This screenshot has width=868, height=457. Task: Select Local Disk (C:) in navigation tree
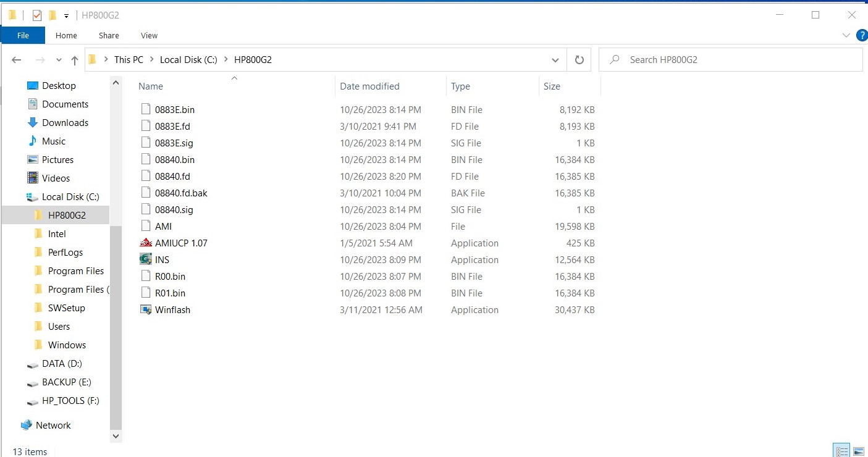pos(70,196)
